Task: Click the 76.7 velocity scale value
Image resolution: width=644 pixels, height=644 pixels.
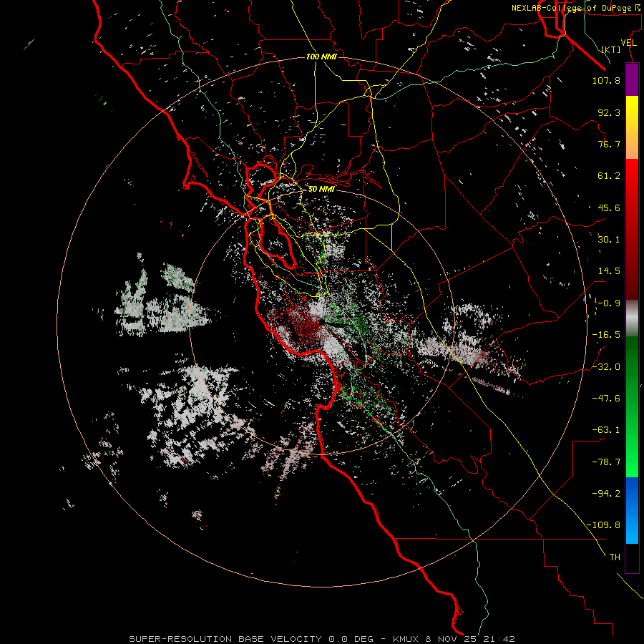Action: click(x=609, y=144)
